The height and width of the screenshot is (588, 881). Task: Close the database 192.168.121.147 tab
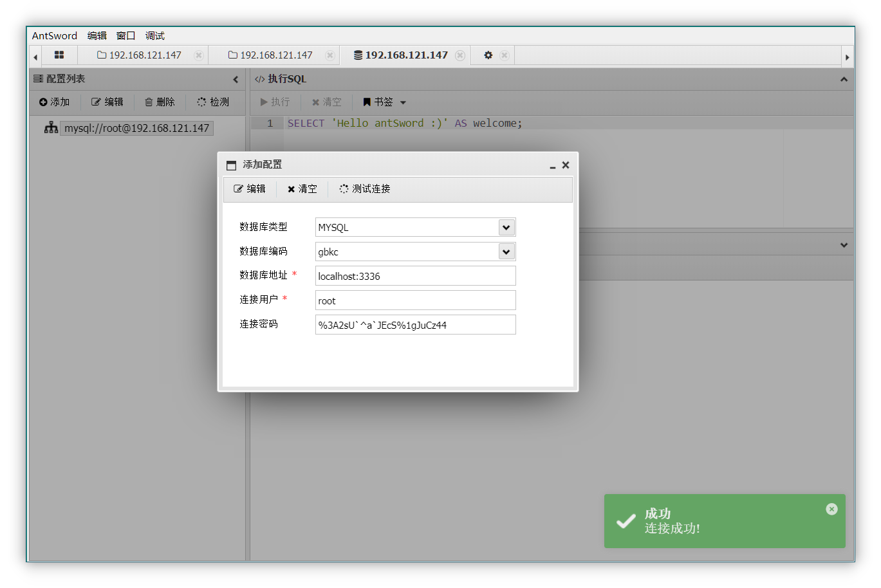[460, 55]
